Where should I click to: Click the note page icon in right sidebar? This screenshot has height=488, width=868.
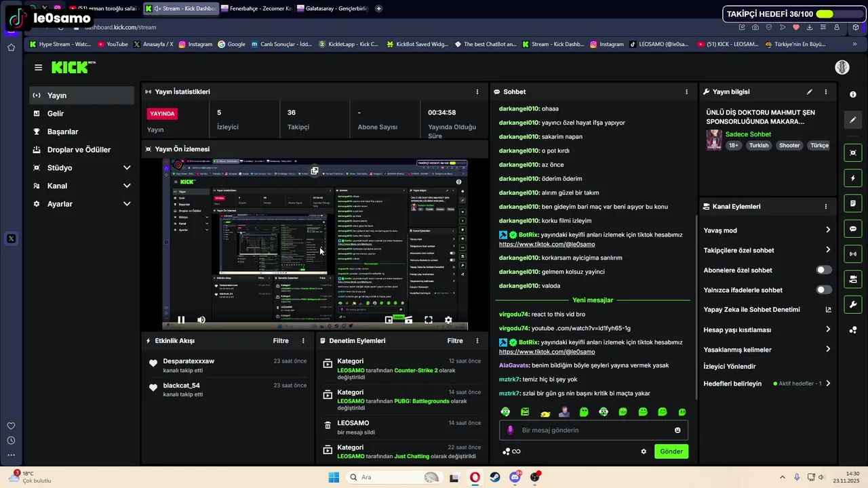coord(853,203)
